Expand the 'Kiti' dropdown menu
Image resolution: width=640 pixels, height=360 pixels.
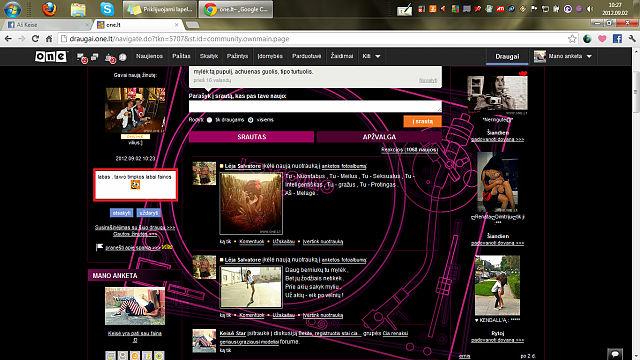[x=371, y=56]
